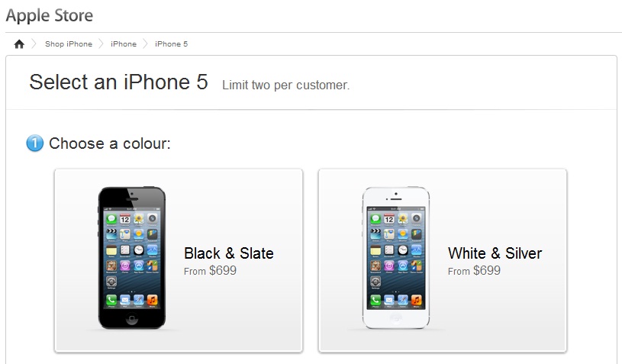Click the Apple Store title
This screenshot has height=364, width=622.
click(x=50, y=15)
